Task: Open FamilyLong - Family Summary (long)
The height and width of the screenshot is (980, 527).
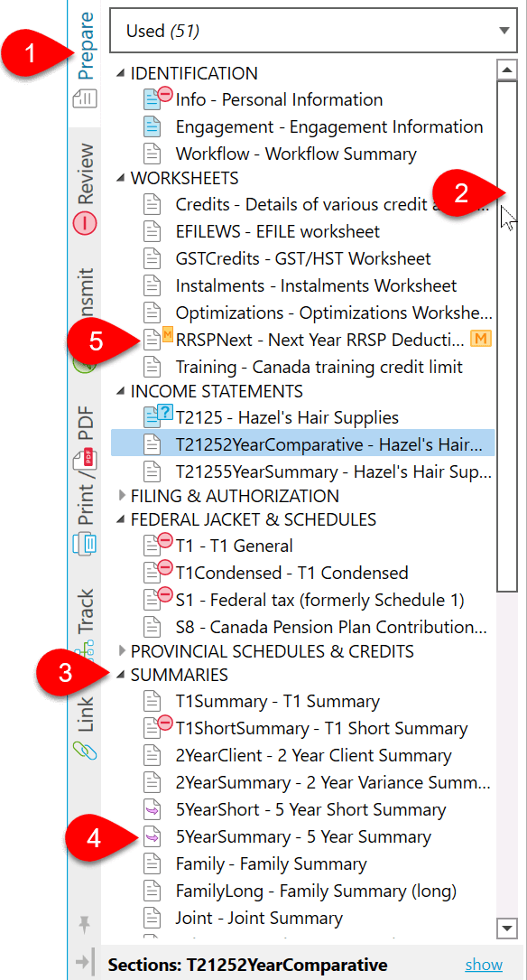Action: pyautogui.click(x=316, y=891)
